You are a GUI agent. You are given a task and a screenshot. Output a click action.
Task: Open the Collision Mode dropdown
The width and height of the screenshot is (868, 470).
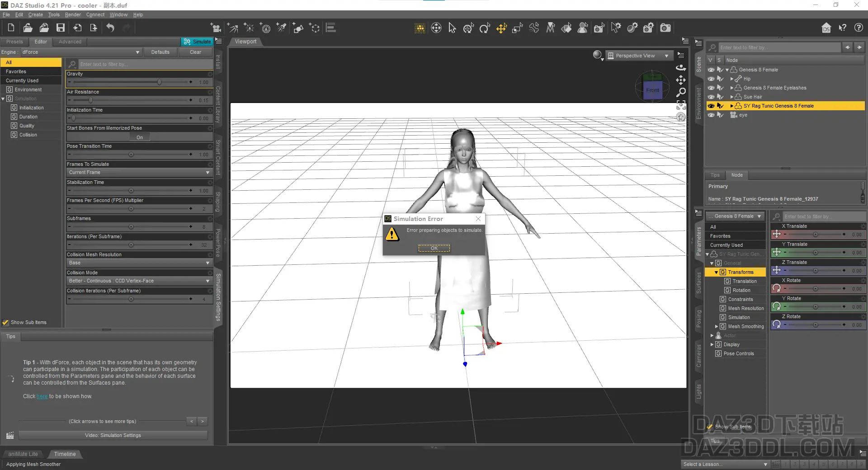139,281
